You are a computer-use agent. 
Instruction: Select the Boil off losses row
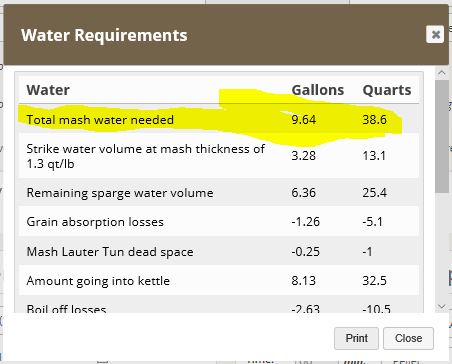click(219, 304)
